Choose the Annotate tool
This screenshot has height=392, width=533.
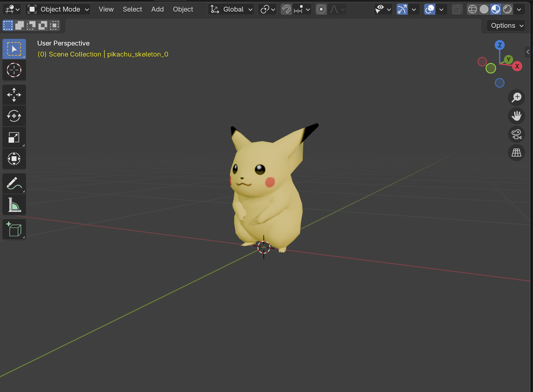tap(14, 183)
